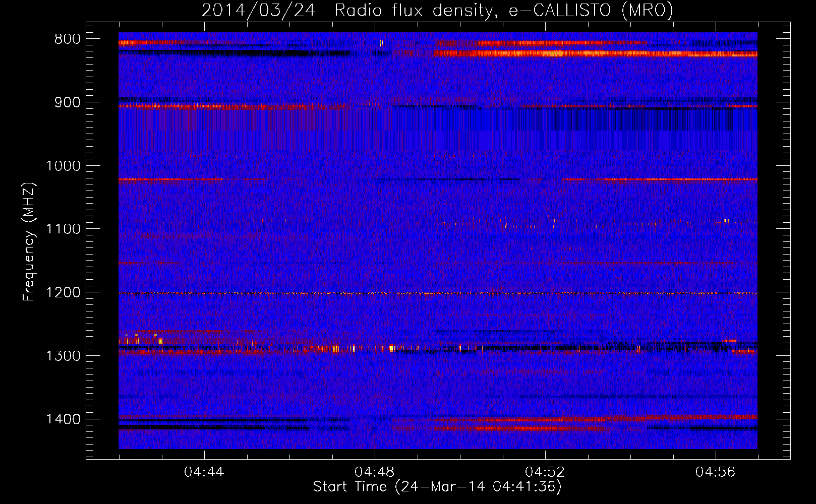Select the 1300 frequency axis label
The image size is (816, 504).
63,356
